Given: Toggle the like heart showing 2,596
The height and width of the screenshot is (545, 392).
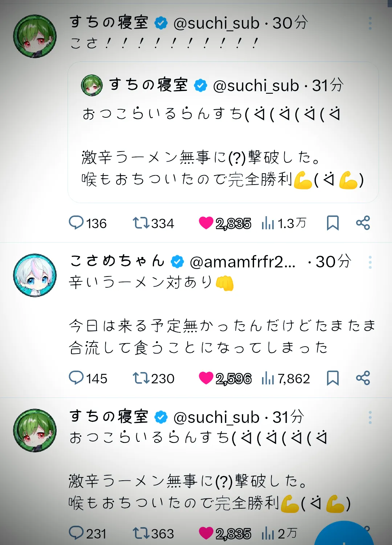Looking at the screenshot, I should pos(225,378).
